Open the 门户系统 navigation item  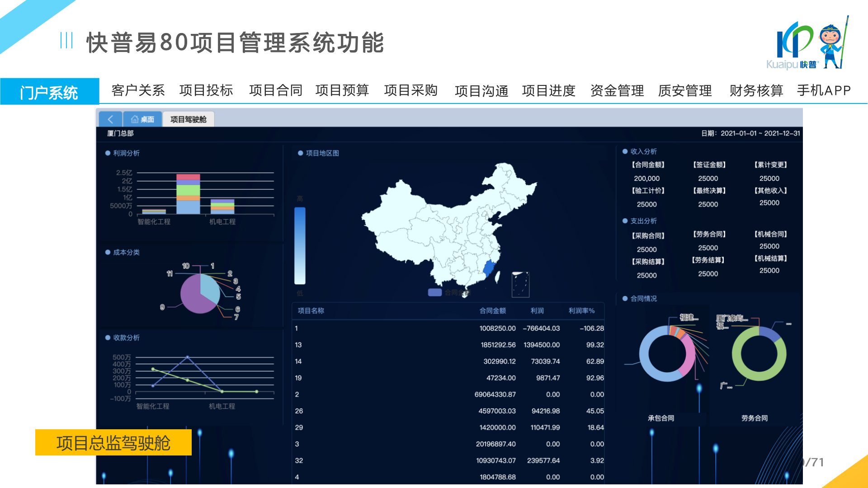49,92
